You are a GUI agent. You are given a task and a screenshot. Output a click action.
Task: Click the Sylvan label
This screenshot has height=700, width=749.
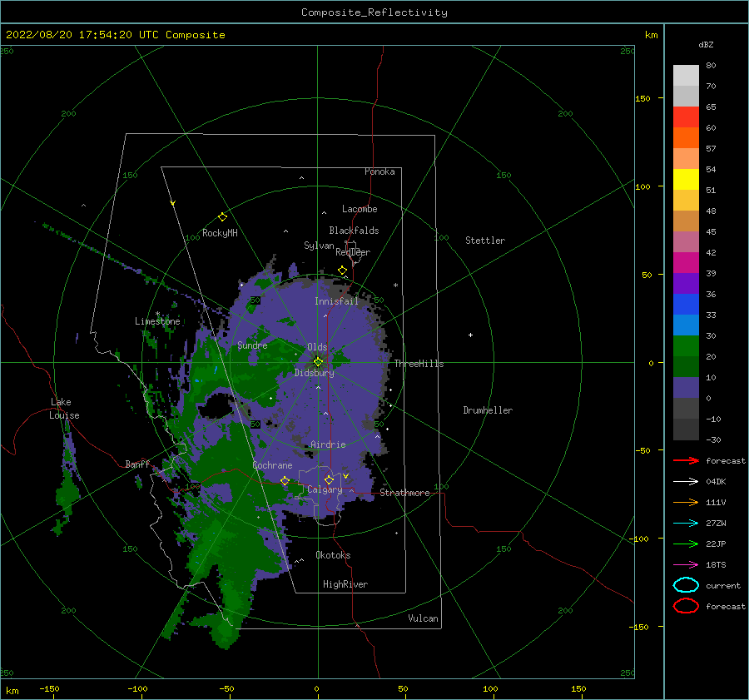(x=319, y=246)
